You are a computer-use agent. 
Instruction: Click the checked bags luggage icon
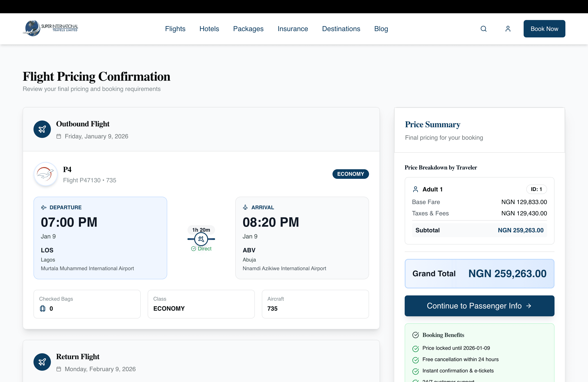pos(43,308)
